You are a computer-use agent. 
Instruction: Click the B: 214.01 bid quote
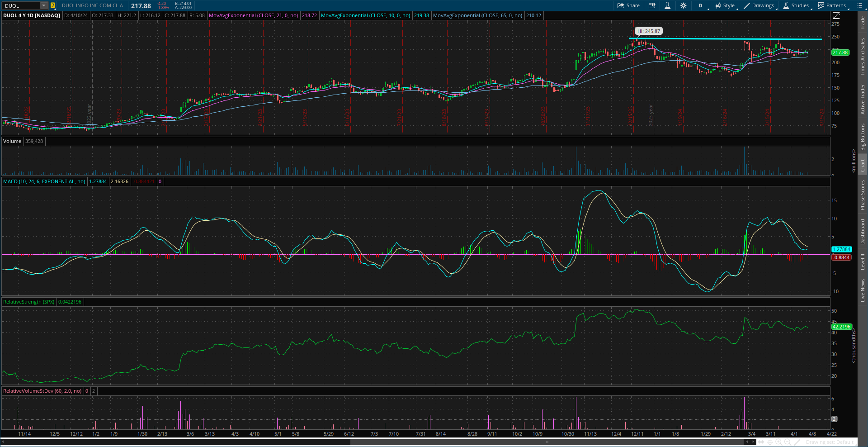183,4
